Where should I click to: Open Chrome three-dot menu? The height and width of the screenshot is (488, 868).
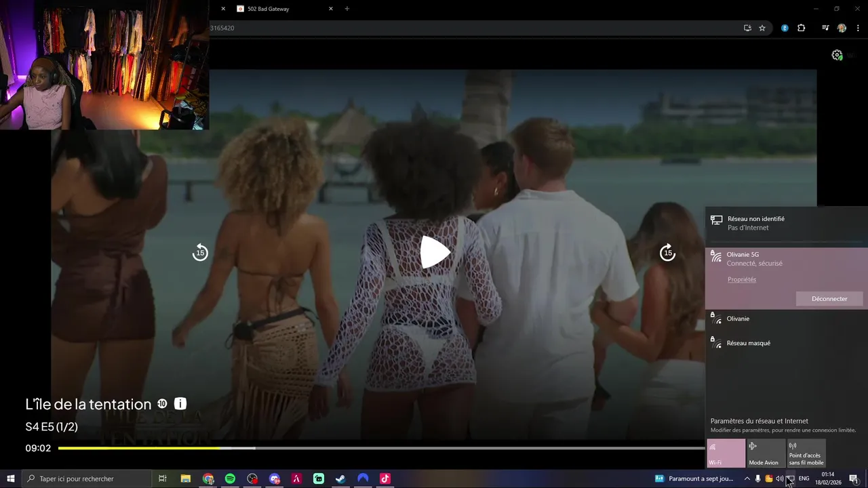coord(858,28)
